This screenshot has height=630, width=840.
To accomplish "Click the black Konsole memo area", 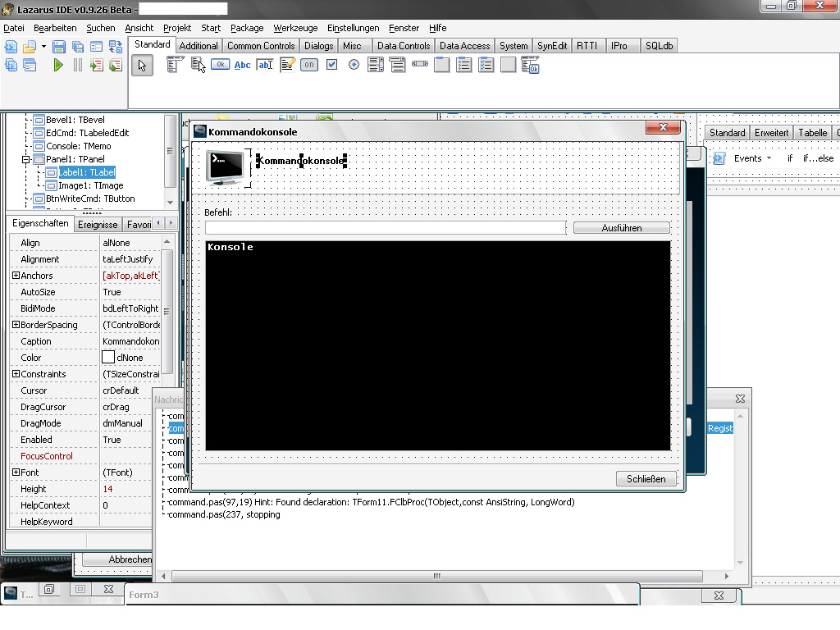I will [x=438, y=345].
